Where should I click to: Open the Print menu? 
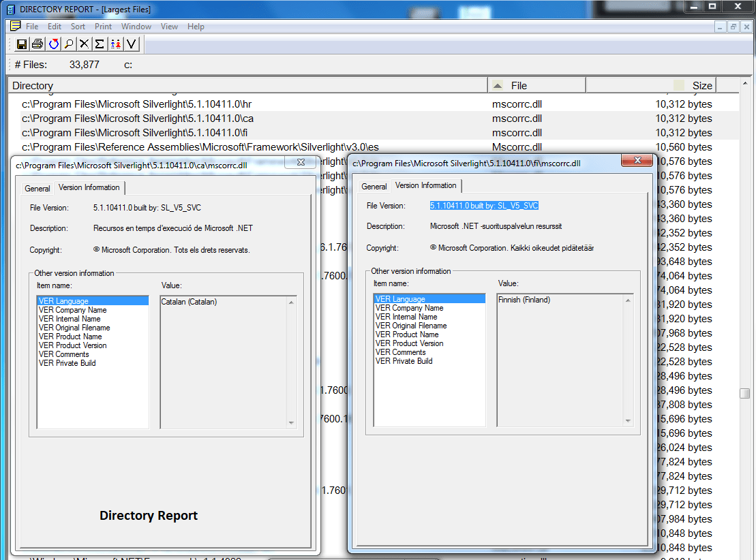click(103, 27)
